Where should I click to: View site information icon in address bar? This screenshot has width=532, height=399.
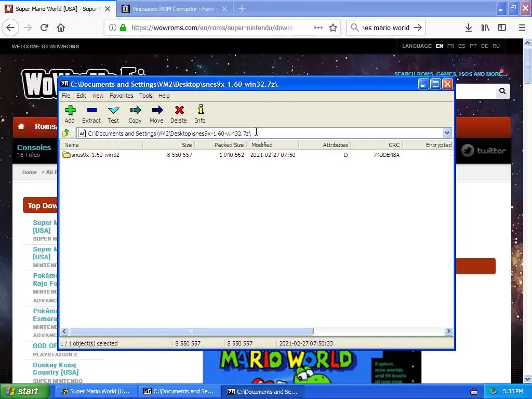(x=113, y=28)
